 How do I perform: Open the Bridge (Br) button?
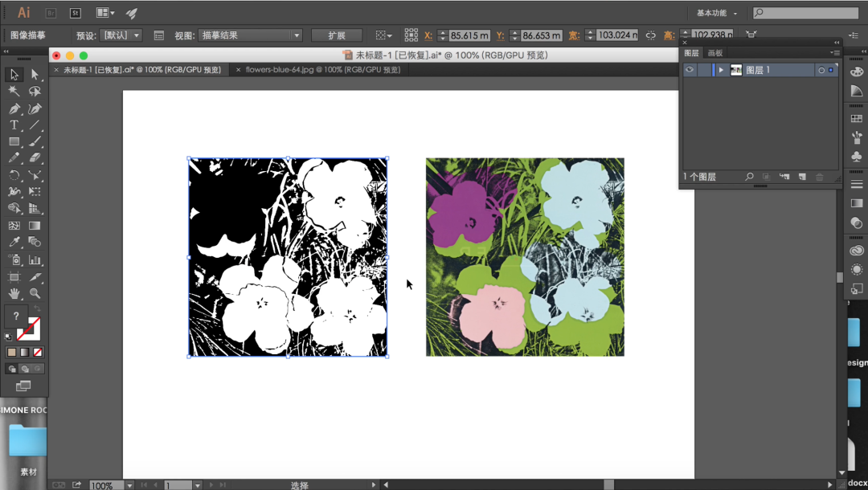click(51, 13)
